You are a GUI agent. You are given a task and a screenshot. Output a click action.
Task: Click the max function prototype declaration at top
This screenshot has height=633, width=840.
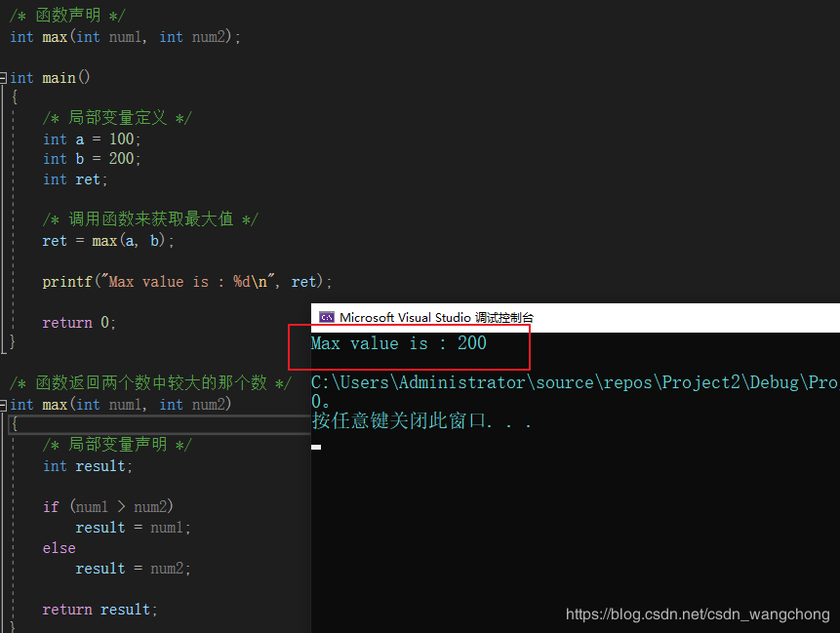[125, 37]
